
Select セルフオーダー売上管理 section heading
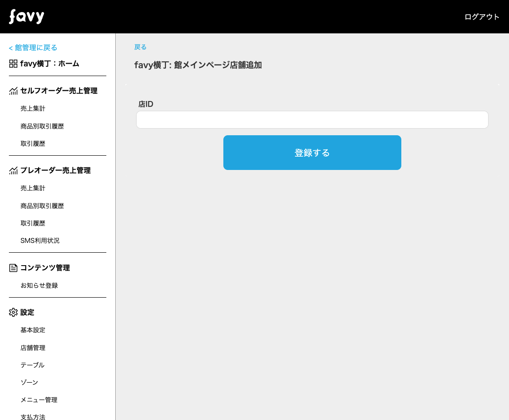click(x=59, y=91)
